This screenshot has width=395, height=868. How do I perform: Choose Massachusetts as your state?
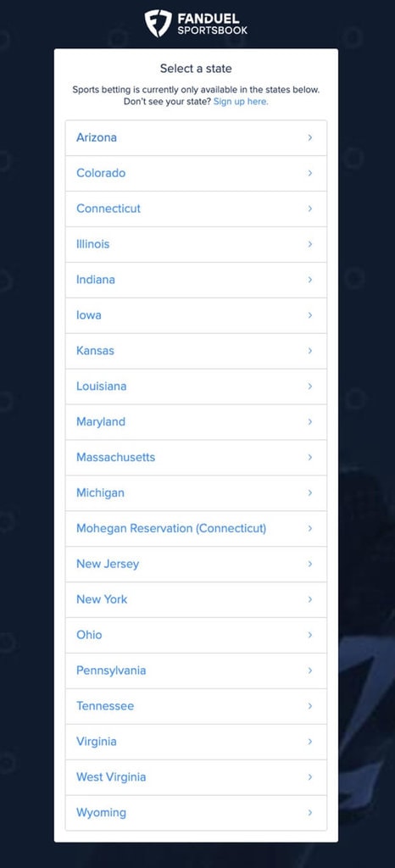click(x=196, y=457)
